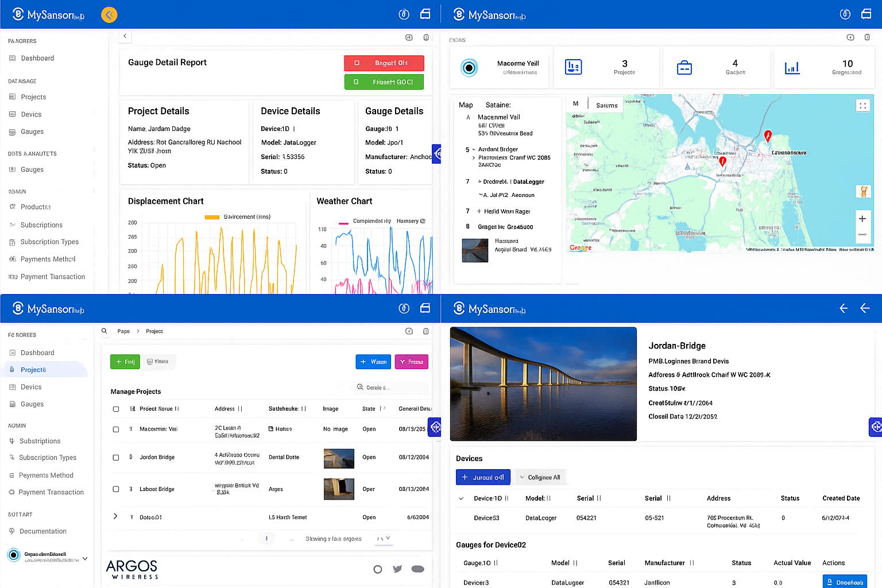Viewport: 882px width, 588px height.
Task: Collapse the Device53 row chevron
Action: point(461,498)
